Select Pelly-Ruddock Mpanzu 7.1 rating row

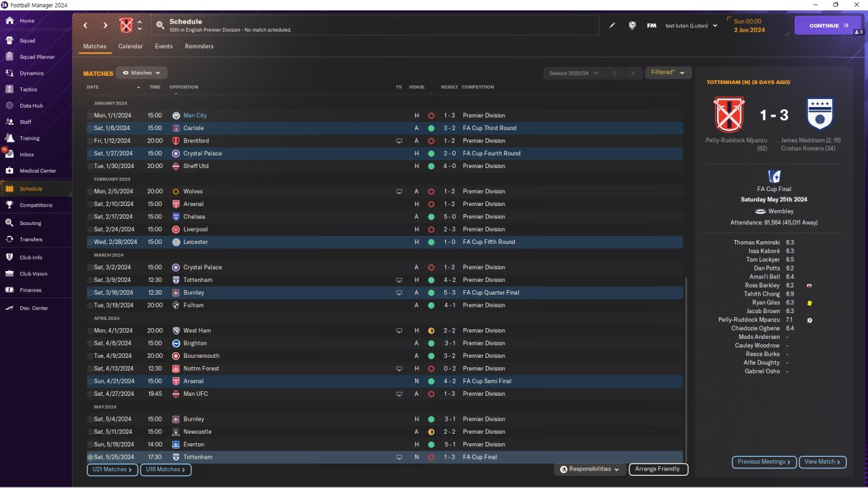click(x=774, y=320)
